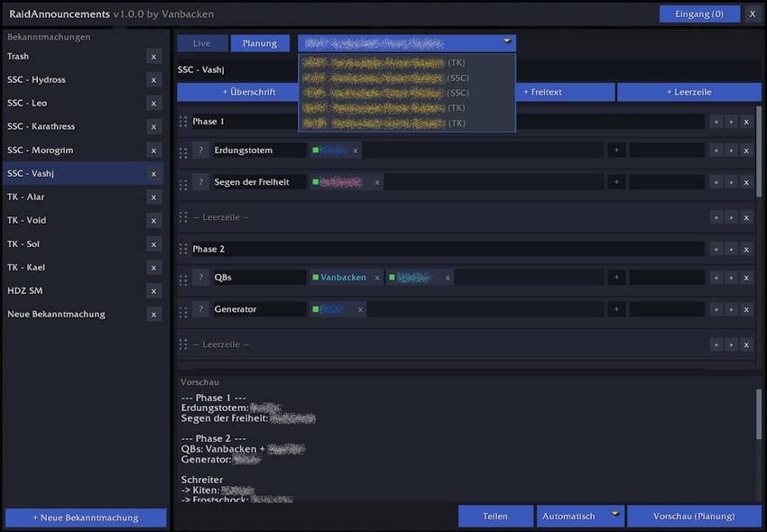Delete the TK - Void announcement
The height and width of the screenshot is (532, 767).
point(153,221)
